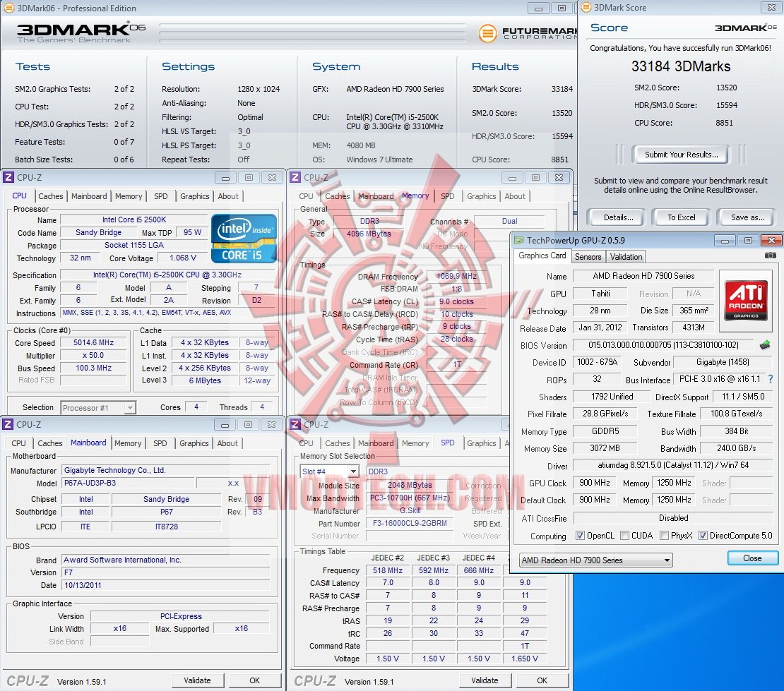Open Validation tab in GPU-Z

pyautogui.click(x=626, y=257)
